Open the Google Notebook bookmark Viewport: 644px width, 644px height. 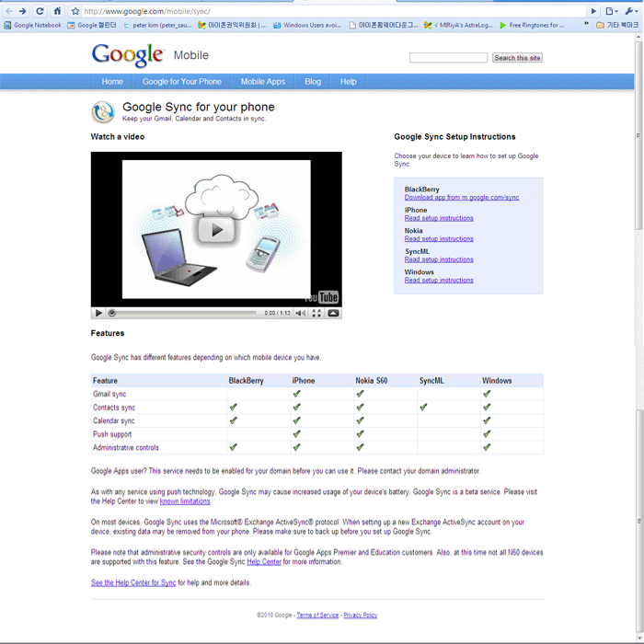pyautogui.click(x=32, y=25)
